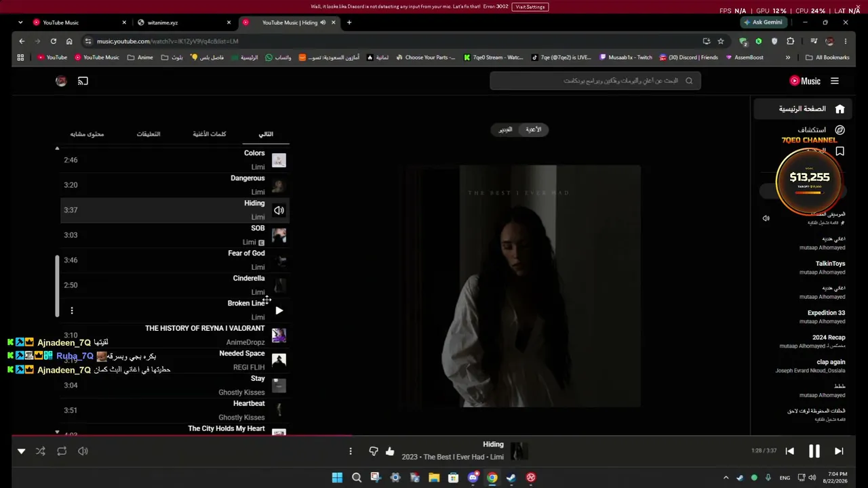This screenshot has width=868, height=488.
Task: Click the song progress bar
Action: (x=434, y=436)
